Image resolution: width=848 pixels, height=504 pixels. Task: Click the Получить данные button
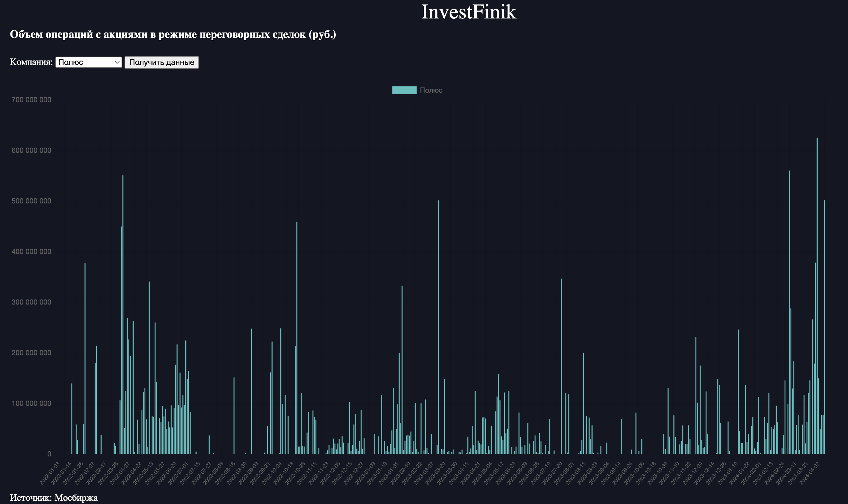(x=162, y=62)
